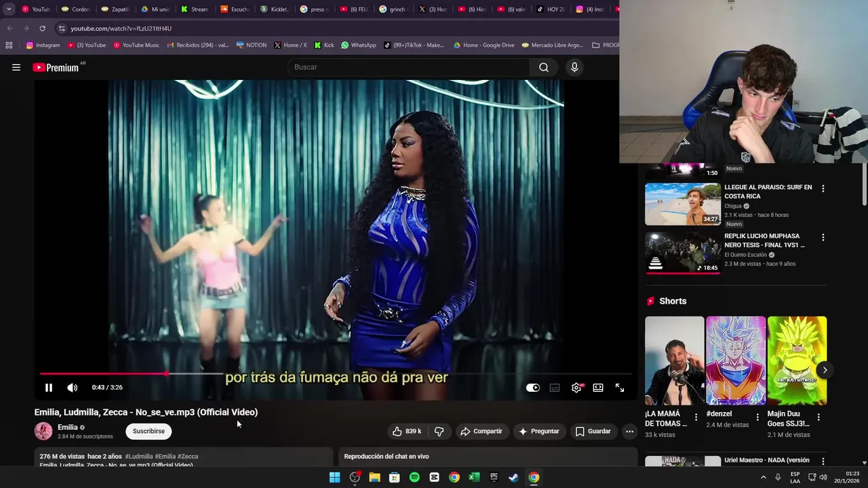The height and width of the screenshot is (488, 868).
Task: Open Windows Start menu
Action: click(335, 477)
